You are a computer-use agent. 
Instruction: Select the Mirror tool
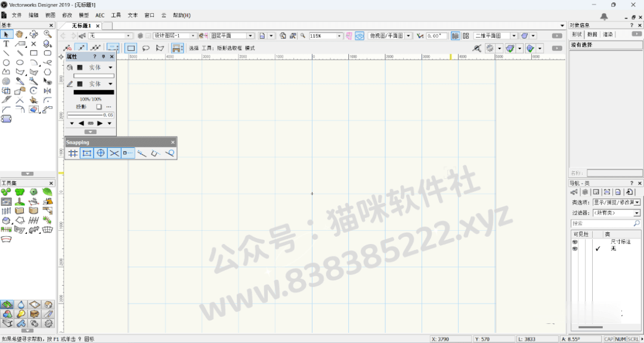[48, 91]
